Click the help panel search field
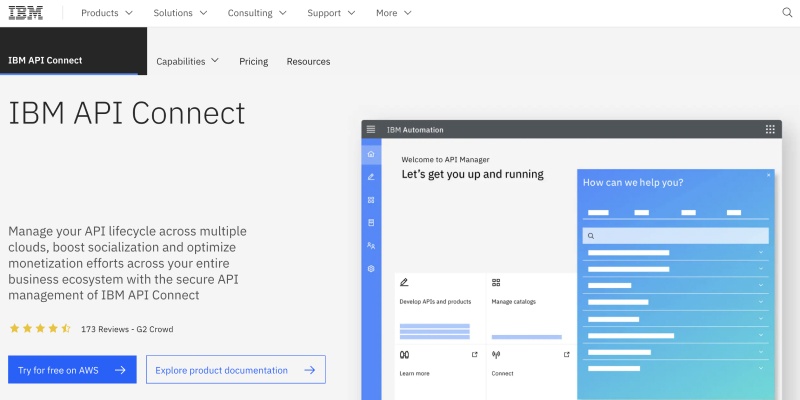Screen dimensions: 800x400 [676, 236]
